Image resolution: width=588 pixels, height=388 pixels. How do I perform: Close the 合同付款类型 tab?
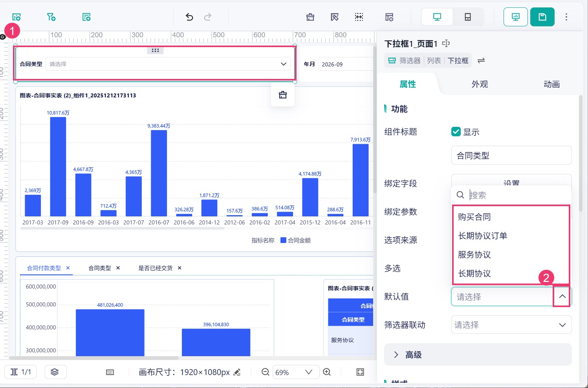(x=68, y=268)
